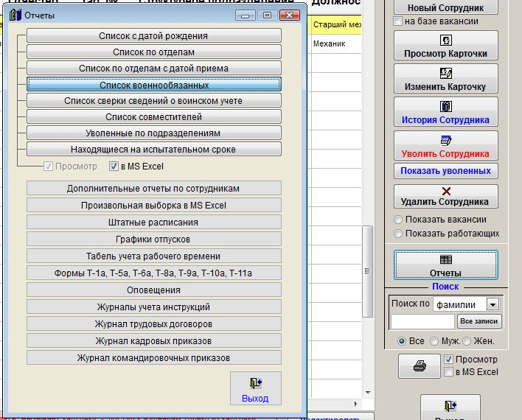The width and height of the screenshot is (522, 420).
Task: Select the 'Муж.' radio button
Action: coord(434,341)
